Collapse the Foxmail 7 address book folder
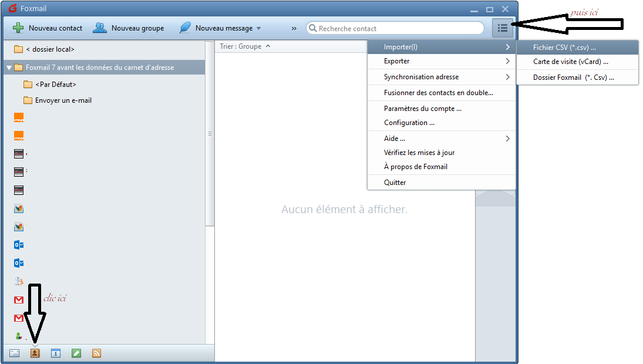This screenshot has height=364, width=643. coord(9,68)
